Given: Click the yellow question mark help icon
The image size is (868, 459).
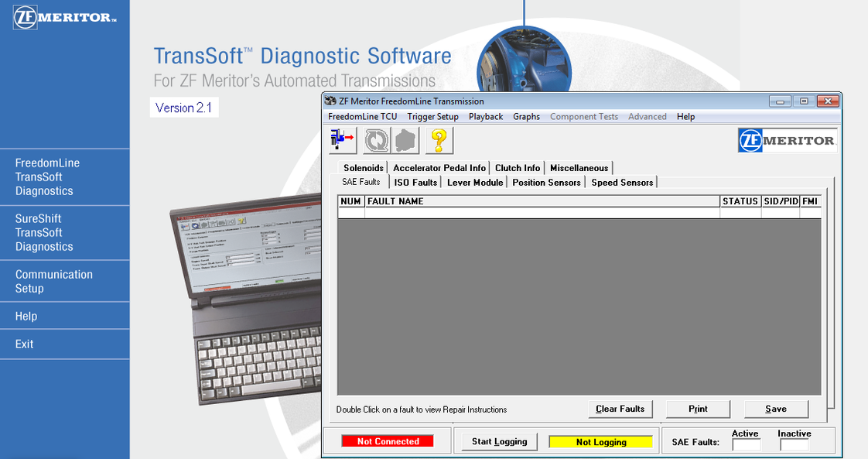Looking at the screenshot, I should (x=439, y=140).
